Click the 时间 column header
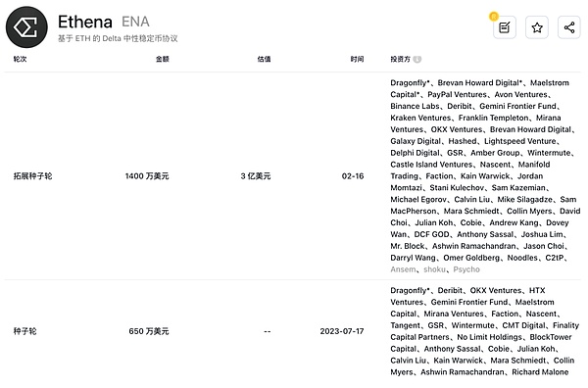588x388 pixels. tap(357, 59)
